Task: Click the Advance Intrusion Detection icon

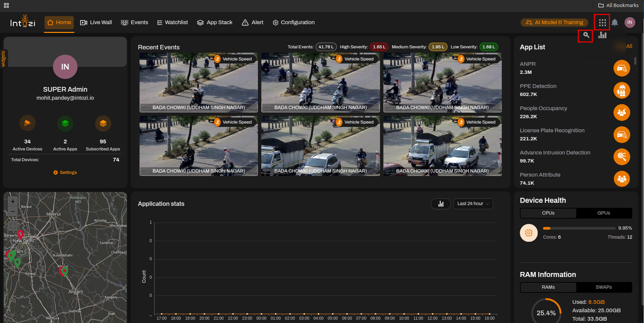Action: tap(622, 157)
